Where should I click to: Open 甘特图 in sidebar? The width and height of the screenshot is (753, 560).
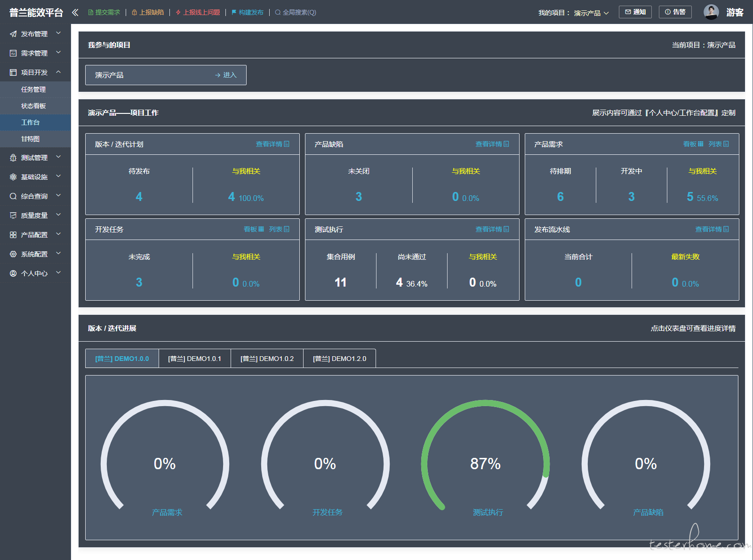[x=35, y=139]
